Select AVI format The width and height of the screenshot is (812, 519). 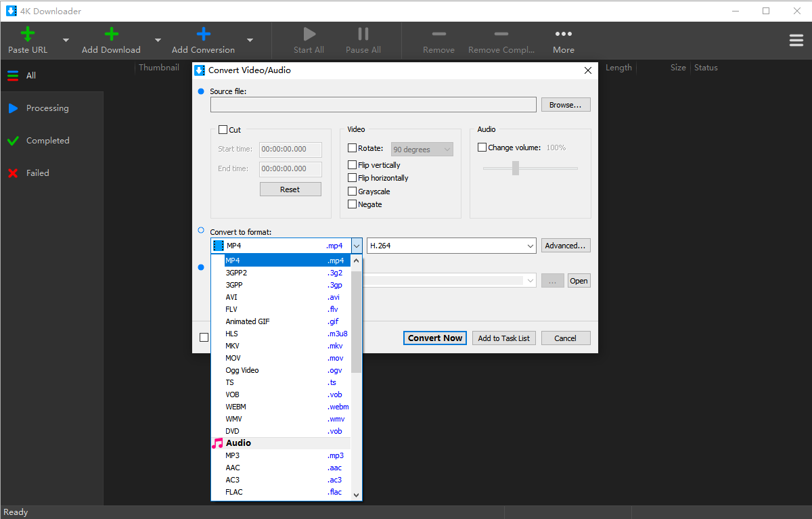point(281,297)
